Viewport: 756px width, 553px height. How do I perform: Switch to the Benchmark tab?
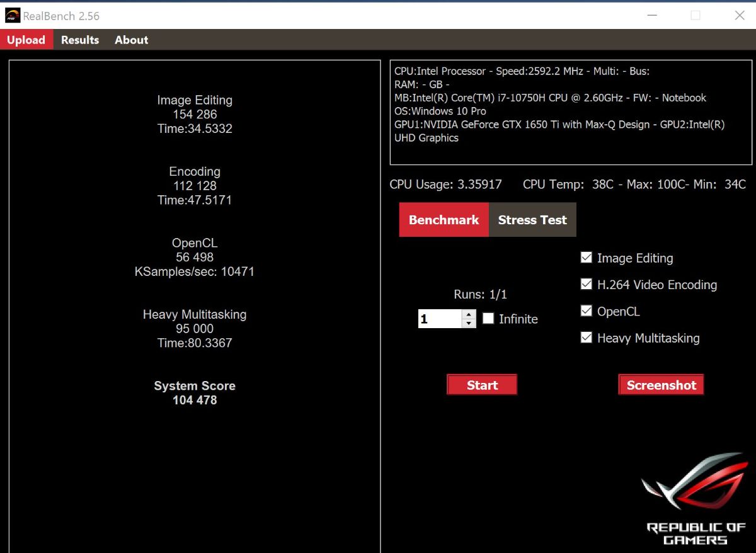tap(444, 220)
